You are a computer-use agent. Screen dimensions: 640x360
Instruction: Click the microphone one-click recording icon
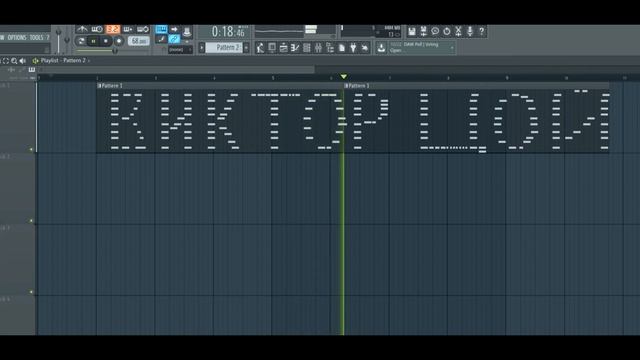click(470, 31)
